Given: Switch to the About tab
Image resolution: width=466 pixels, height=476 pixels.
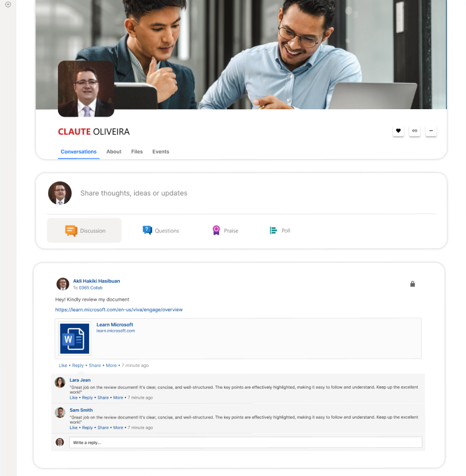Looking at the screenshot, I should tap(114, 152).
